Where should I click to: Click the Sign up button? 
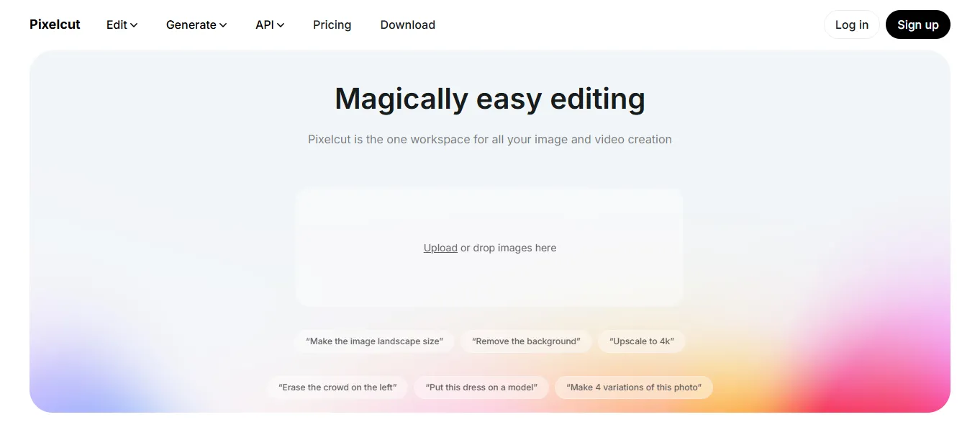point(918,24)
